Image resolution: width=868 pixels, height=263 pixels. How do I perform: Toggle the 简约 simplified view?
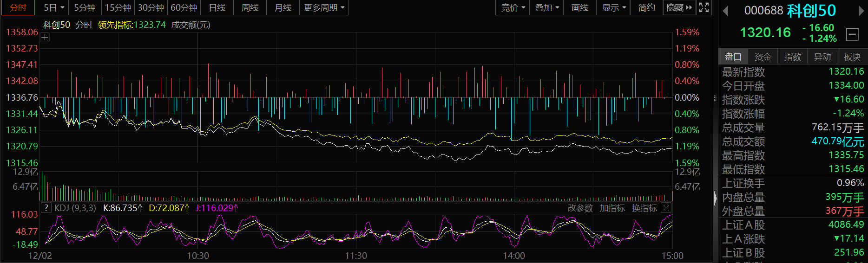click(x=646, y=8)
